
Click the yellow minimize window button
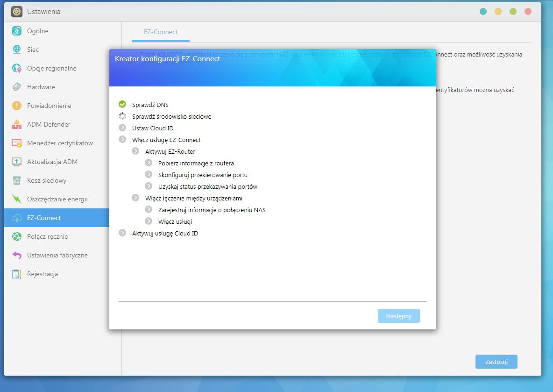[x=498, y=12]
